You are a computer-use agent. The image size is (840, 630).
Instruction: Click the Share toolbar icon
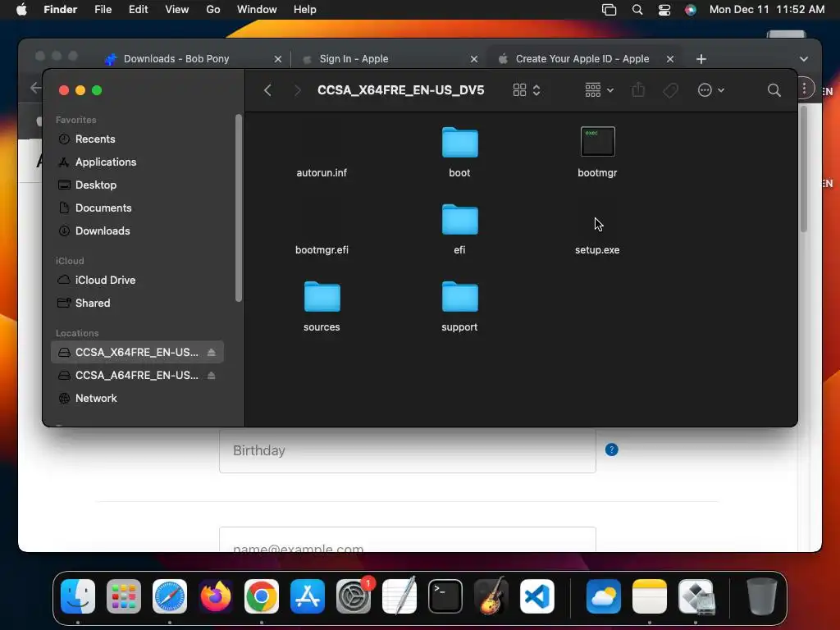point(638,90)
